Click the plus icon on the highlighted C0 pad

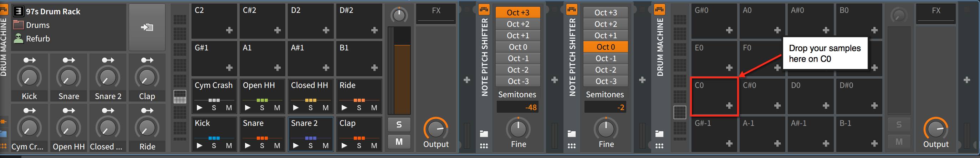point(729,105)
